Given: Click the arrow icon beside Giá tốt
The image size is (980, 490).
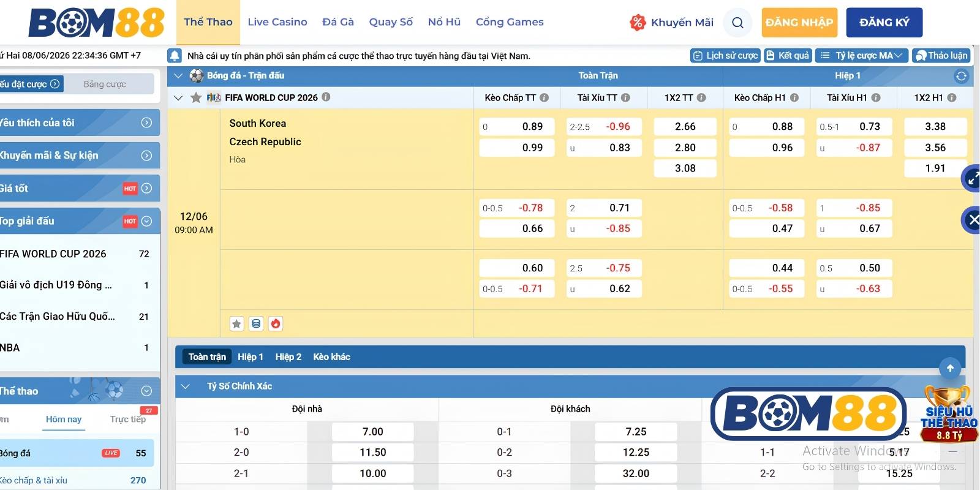Looking at the screenshot, I should (146, 188).
